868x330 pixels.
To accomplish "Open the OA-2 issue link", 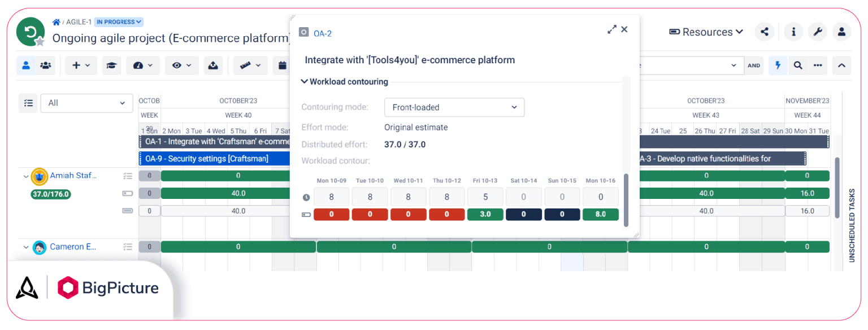I will pyautogui.click(x=323, y=33).
